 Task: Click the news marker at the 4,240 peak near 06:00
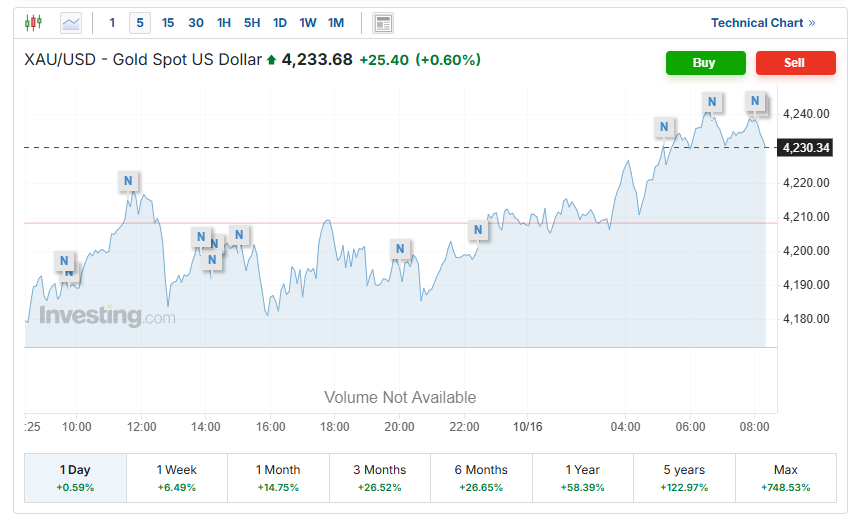click(x=712, y=102)
